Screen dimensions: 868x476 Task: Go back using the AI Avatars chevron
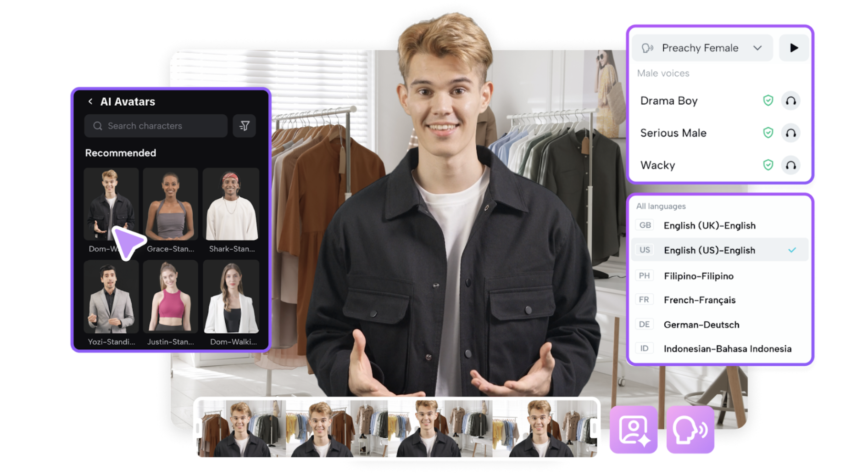(90, 101)
